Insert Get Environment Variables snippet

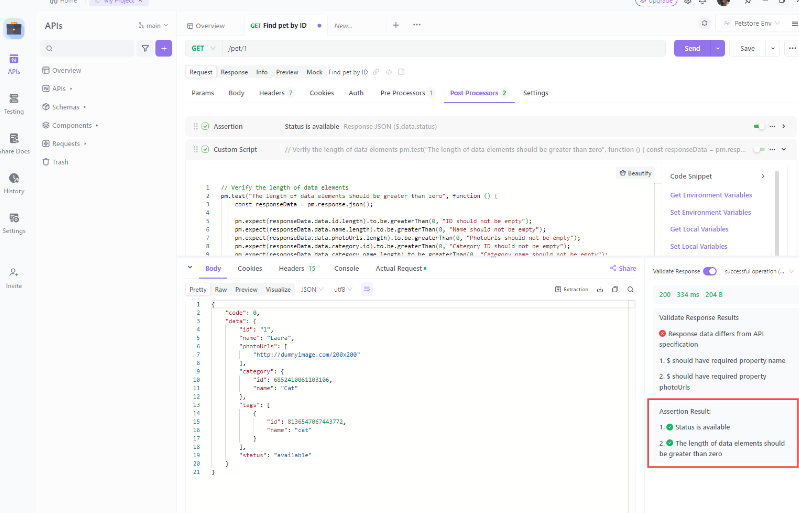click(711, 195)
